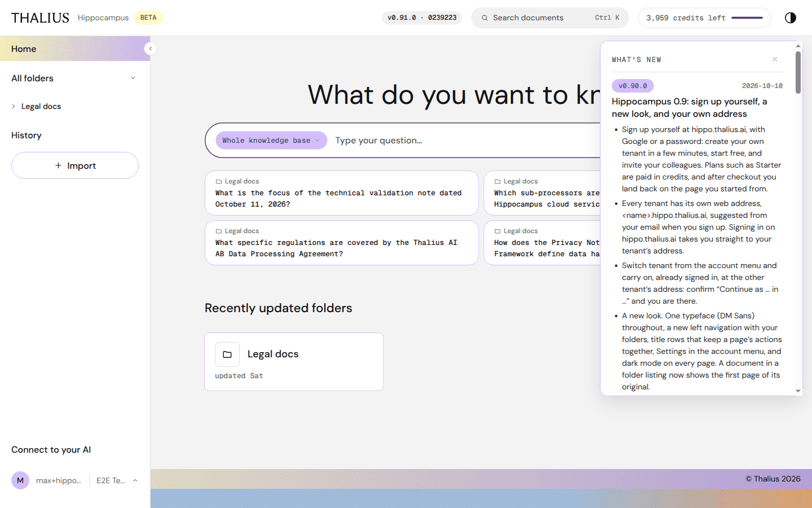Open the Legal docs recently updated card
This screenshot has width=812, height=508.
[x=294, y=362]
